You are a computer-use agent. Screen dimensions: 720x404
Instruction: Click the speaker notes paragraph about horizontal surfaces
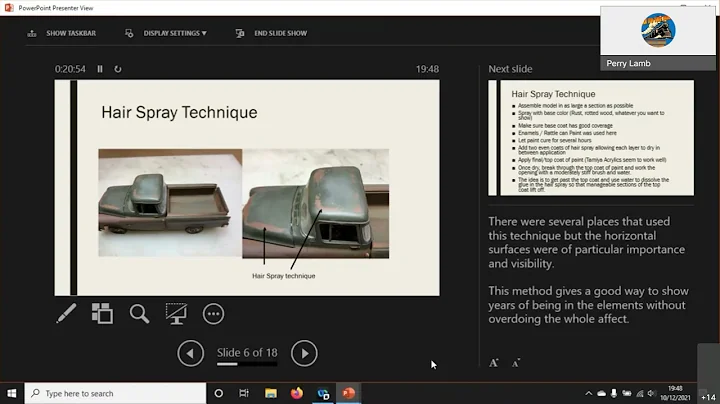[x=586, y=242]
